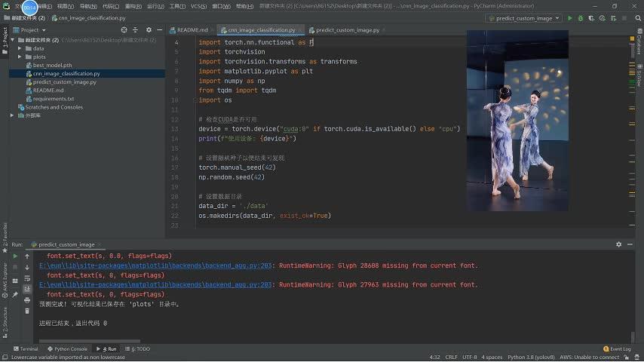Viewport: 644px width, 362px height.
Task: Open Project panel settings gear
Action: point(149,30)
